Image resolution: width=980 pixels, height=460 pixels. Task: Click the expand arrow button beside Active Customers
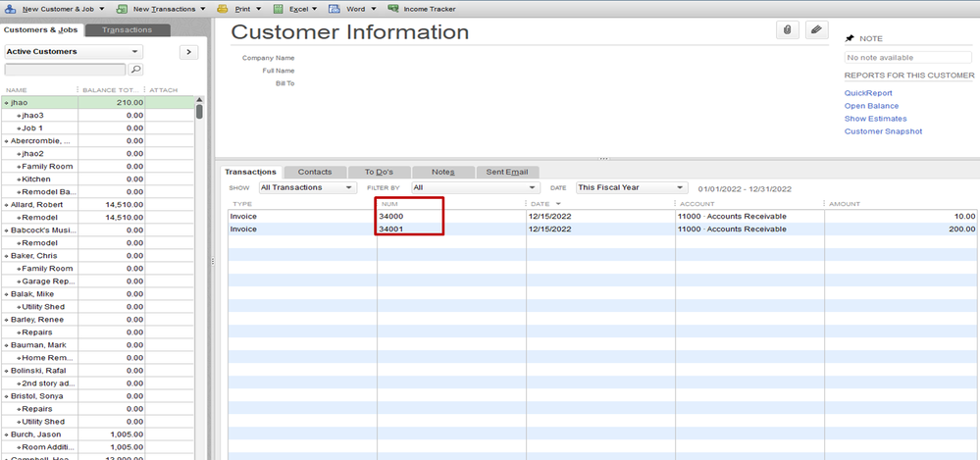(188, 52)
